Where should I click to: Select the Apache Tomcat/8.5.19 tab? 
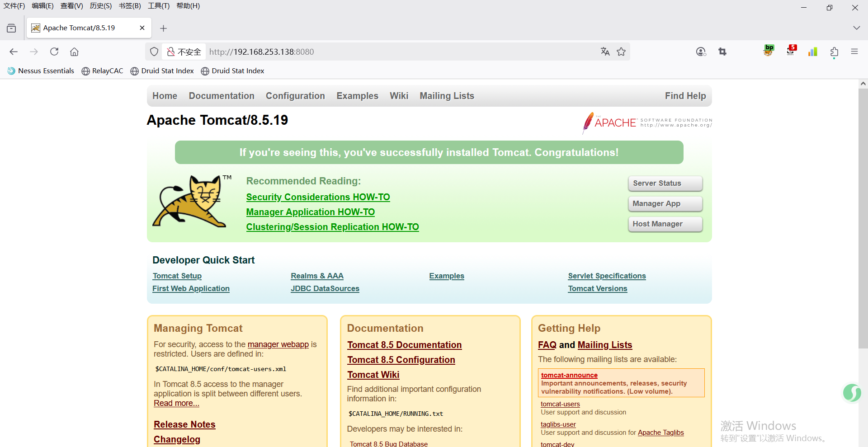pyautogui.click(x=89, y=28)
